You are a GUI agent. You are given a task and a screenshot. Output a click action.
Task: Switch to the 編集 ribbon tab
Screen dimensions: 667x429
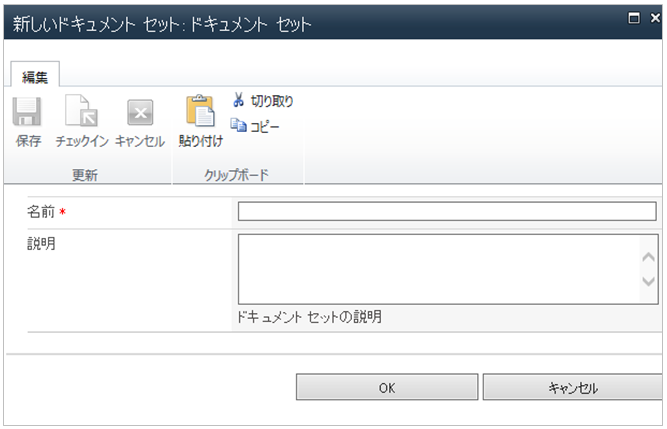click(35, 77)
